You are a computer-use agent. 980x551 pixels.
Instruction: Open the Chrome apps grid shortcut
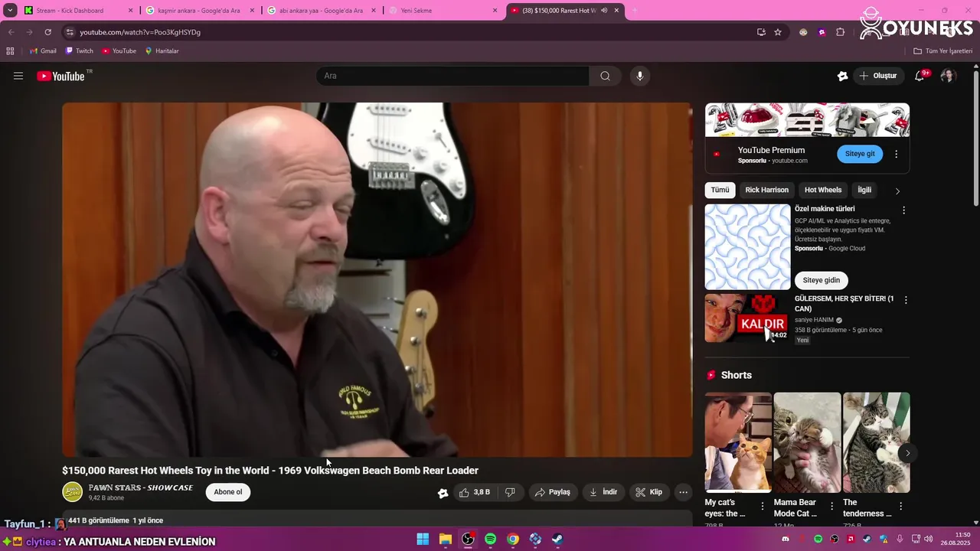coord(10,51)
